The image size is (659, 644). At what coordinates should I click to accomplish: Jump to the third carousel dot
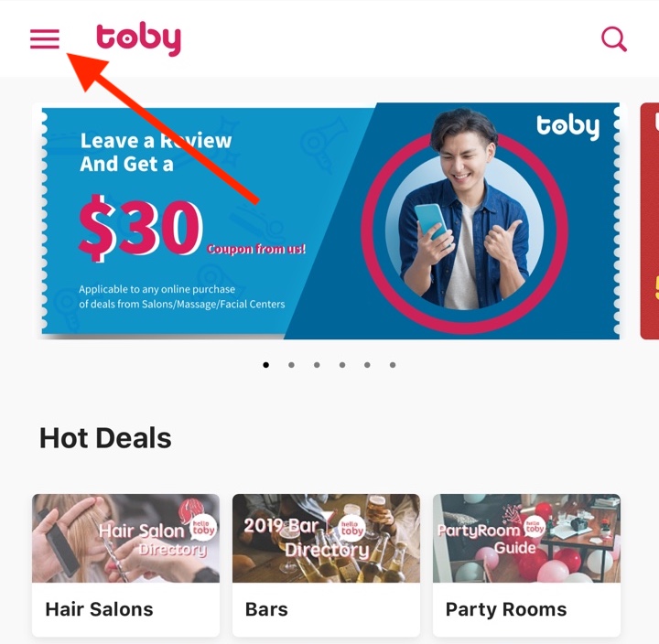tap(317, 365)
